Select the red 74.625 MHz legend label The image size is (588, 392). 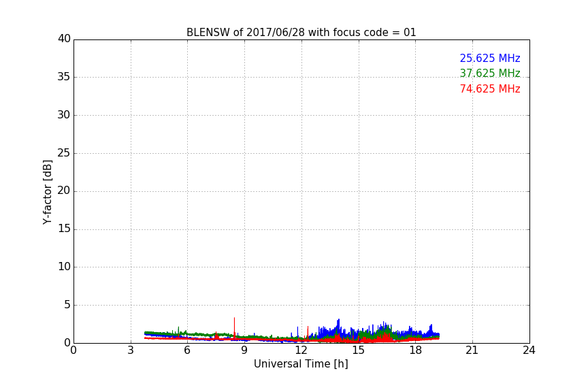point(490,88)
